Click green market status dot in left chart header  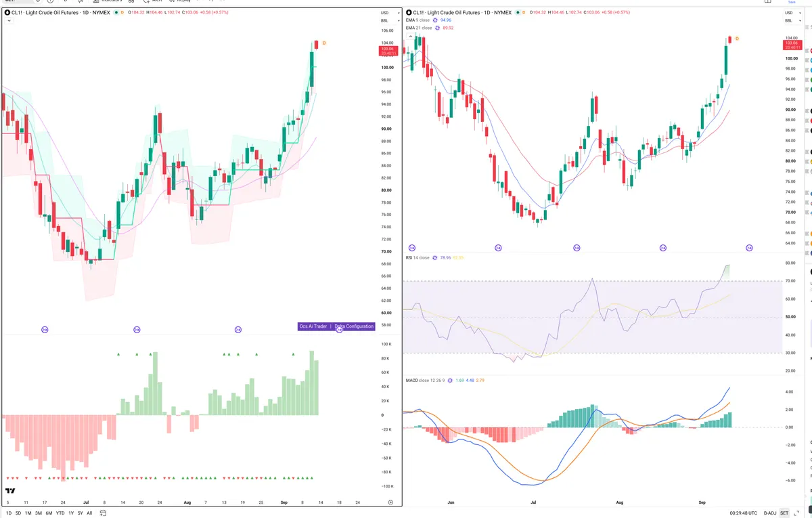tap(116, 12)
